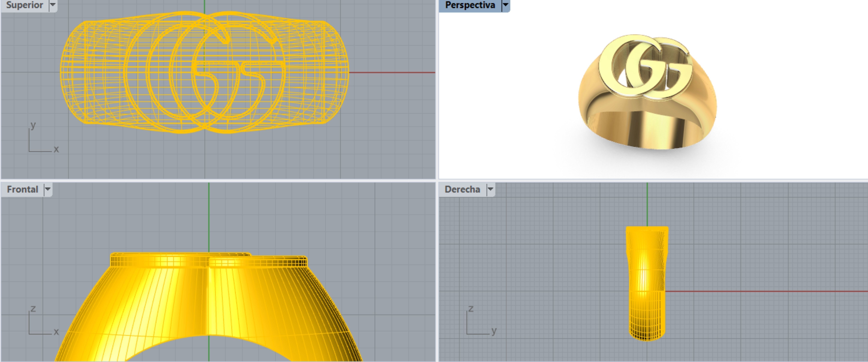Screen dimensions: 868x362
Task: Activate the Frontal viewport title
Action: [x=23, y=189]
